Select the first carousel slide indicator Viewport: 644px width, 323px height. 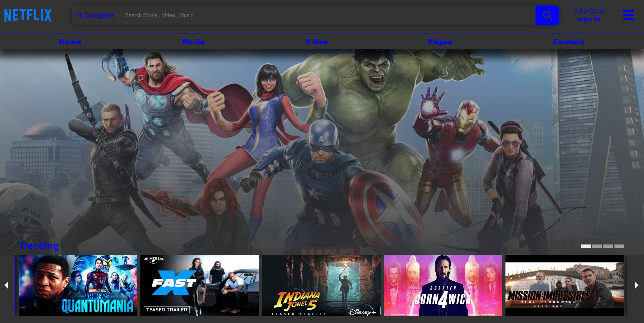click(586, 246)
